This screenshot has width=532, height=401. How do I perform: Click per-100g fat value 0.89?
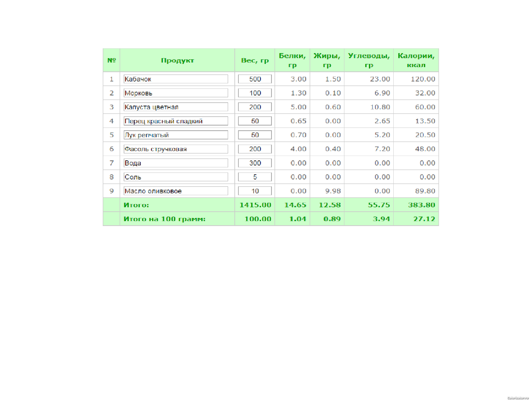(x=332, y=219)
